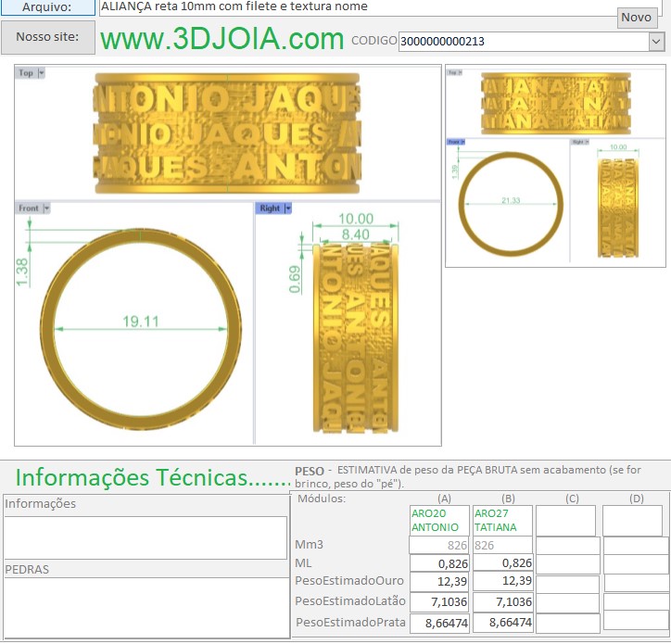Click the large ANTONIO JAQUES ring rendering
The height and width of the screenshot is (644, 671).
point(227,131)
